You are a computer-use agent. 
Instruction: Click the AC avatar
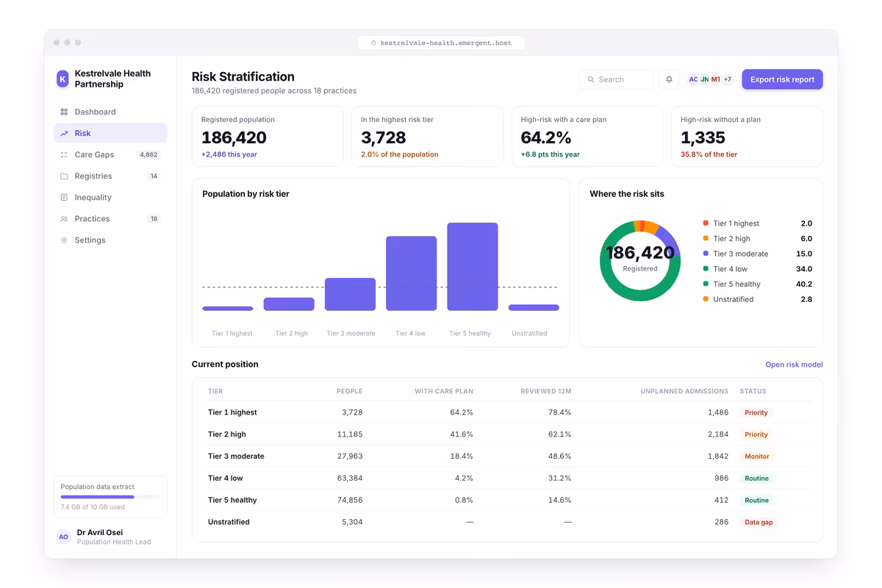click(693, 79)
